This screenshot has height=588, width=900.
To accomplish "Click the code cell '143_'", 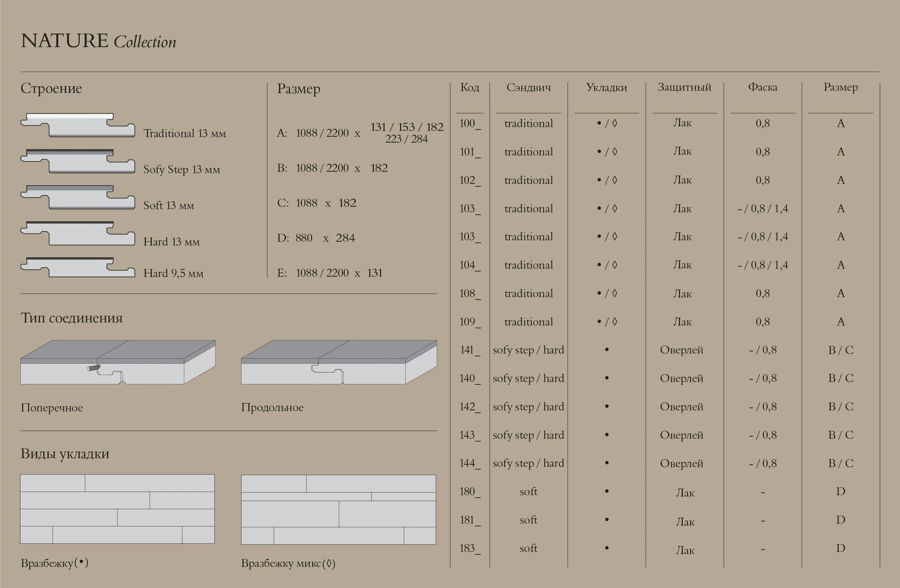I will tap(470, 435).
